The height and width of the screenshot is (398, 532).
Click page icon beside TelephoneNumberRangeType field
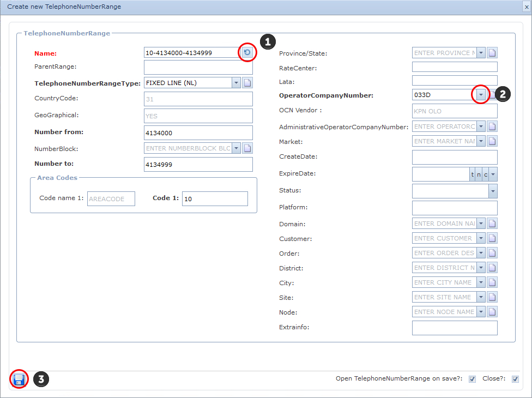coord(247,83)
